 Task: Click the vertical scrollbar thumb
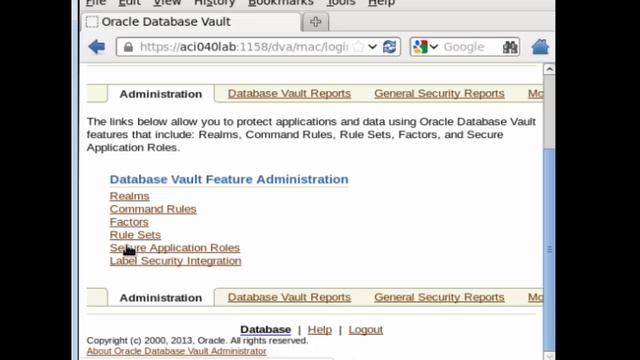549,249
